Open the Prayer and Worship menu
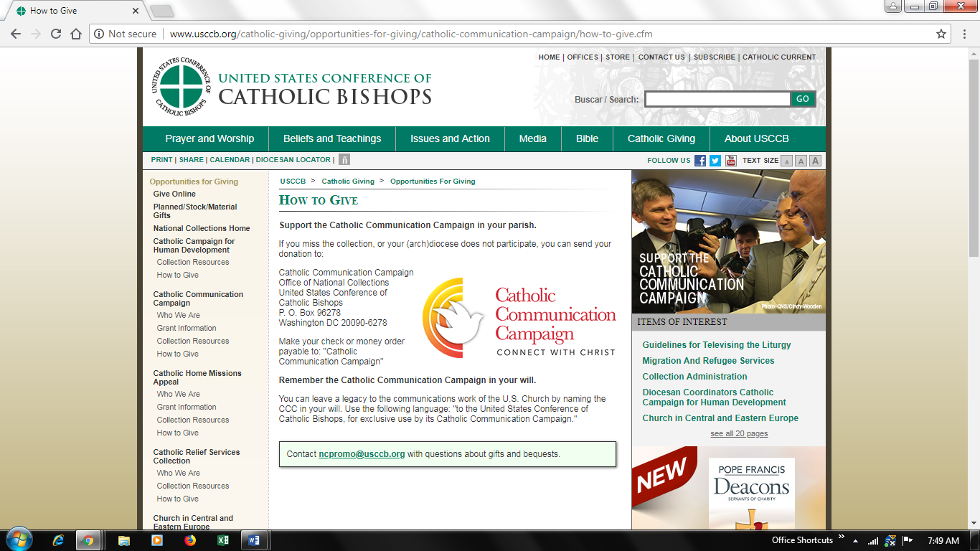The width and height of the screenshot is (980, 551). pos(209,139)
